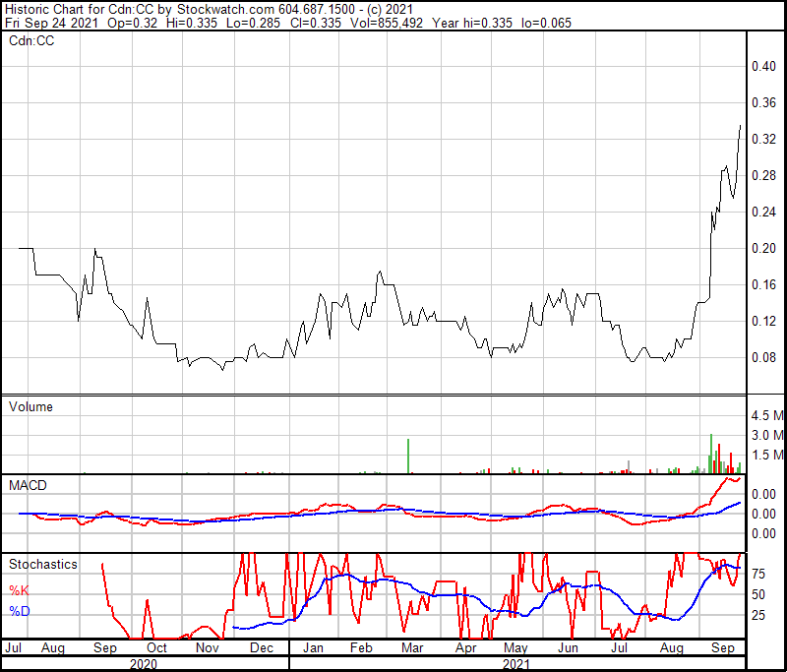The image size is (787, 672).
Task: Click the 0.12 price axis label
Action: pos(763,321)
